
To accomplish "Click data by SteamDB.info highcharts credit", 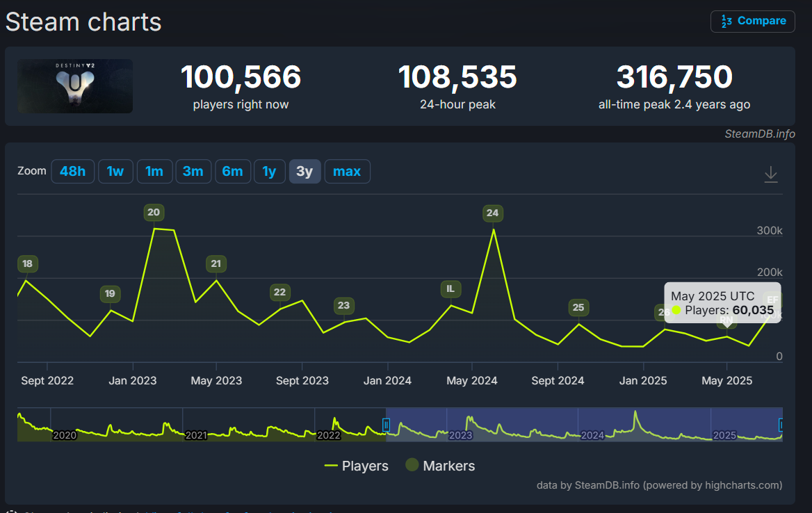I will pyautogui.click(x=659, y=486).
